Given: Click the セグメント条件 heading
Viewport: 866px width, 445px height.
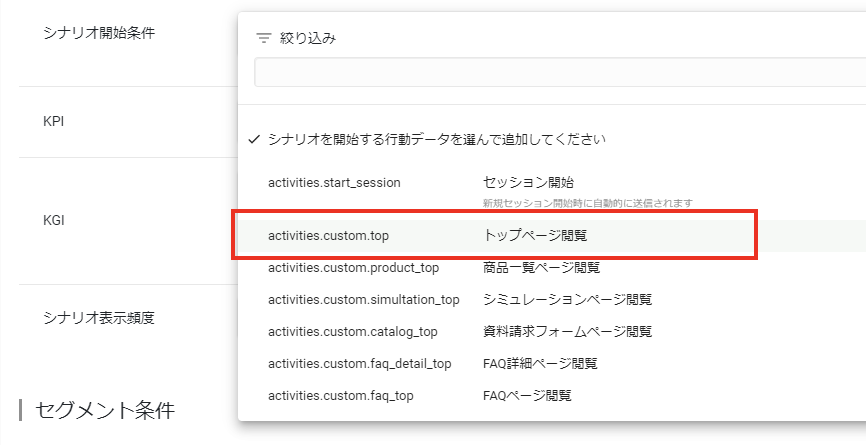Looking at the screenshot, I should 105,410.
